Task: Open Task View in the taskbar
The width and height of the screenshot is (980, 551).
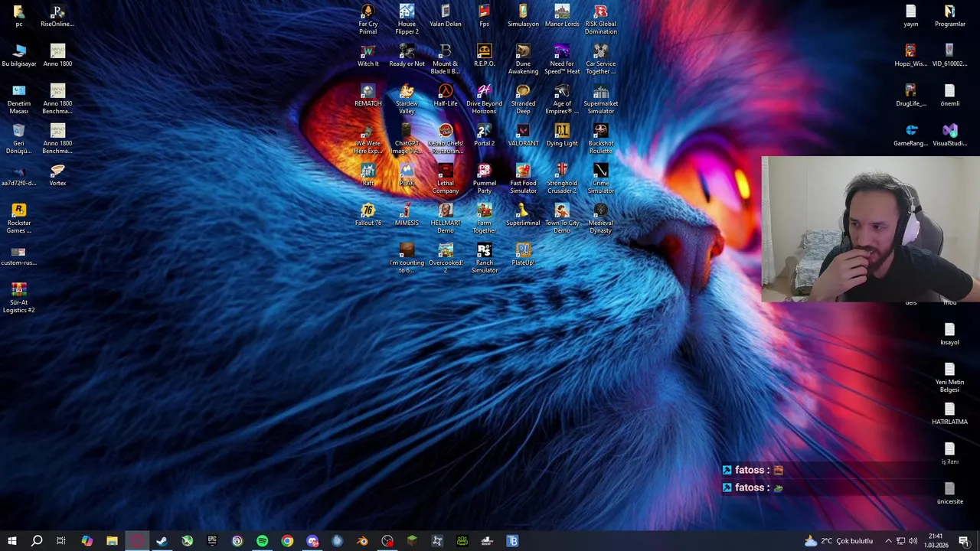Action: point(61,541)
